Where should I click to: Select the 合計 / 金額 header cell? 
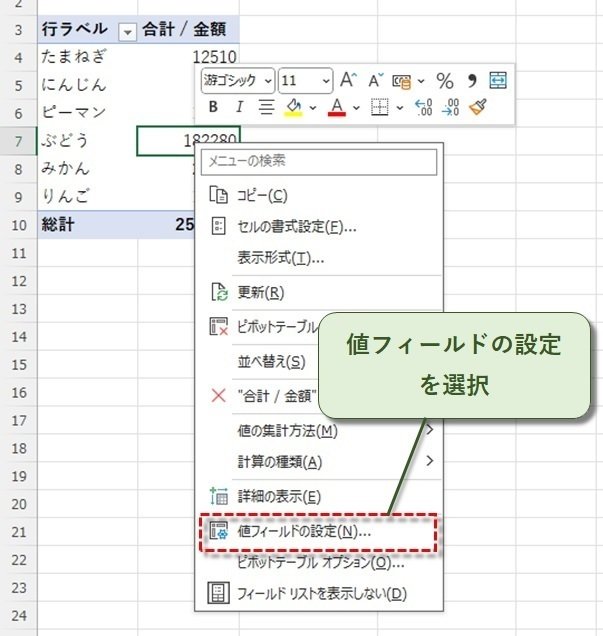click(188, 30)
